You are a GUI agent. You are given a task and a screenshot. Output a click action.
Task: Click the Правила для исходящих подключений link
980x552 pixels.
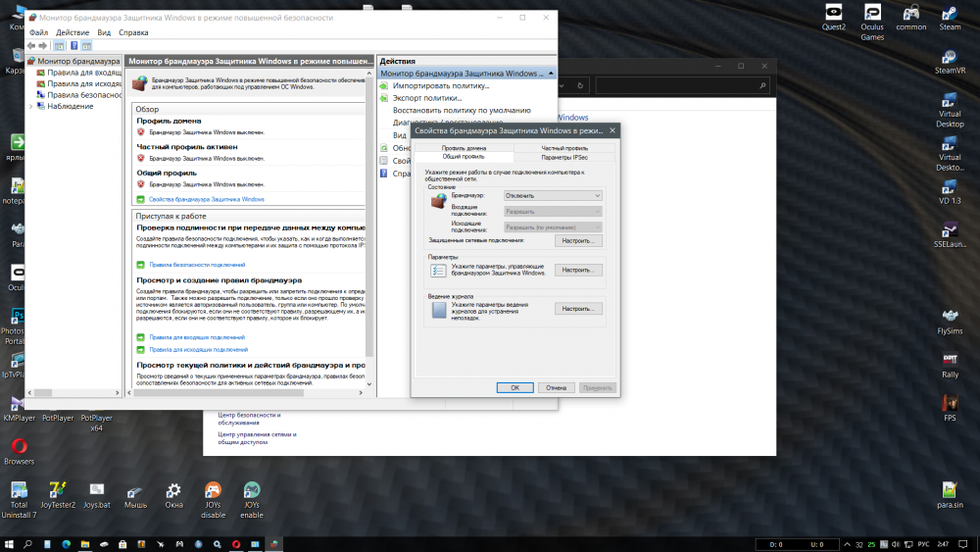[x=198, y=349]
